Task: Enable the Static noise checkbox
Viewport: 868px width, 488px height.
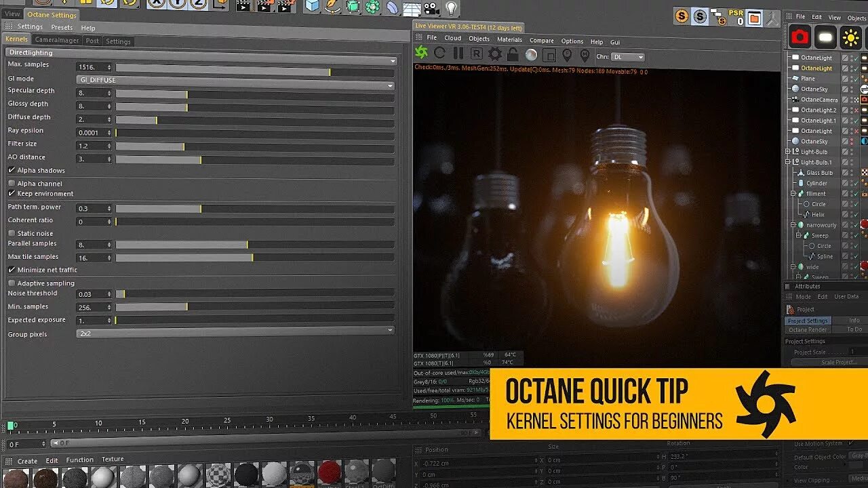Action: point(12,233)
